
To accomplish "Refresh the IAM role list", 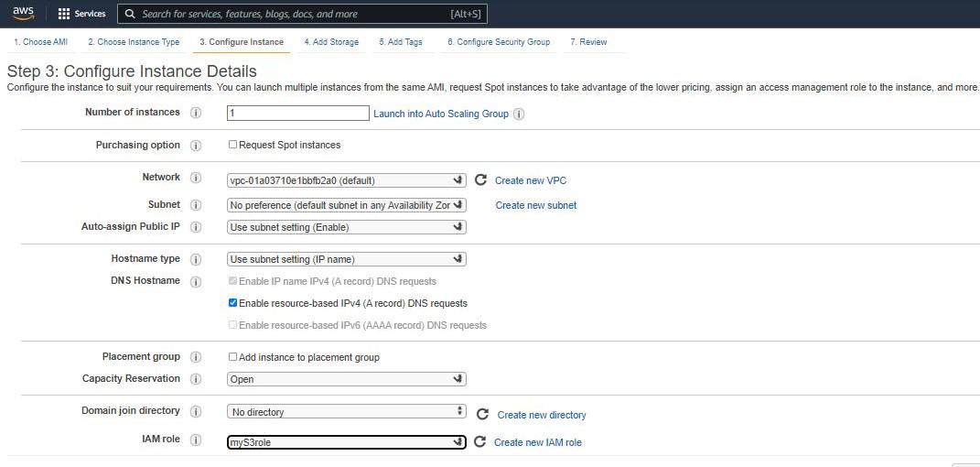I will pyautogui.click(x=480, y=442).
